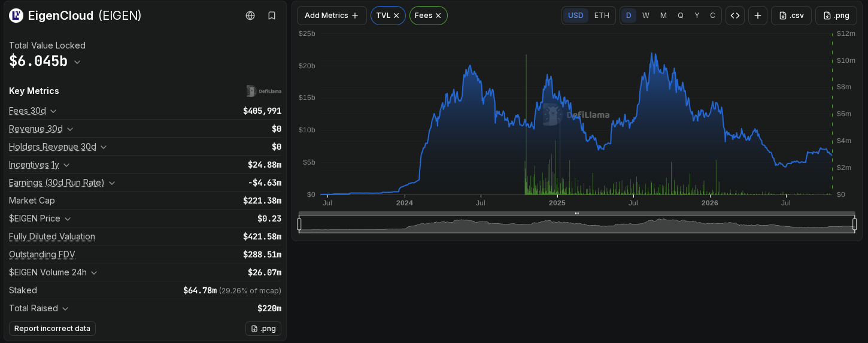Click the plus icon beside embed button

coord(758,16)
